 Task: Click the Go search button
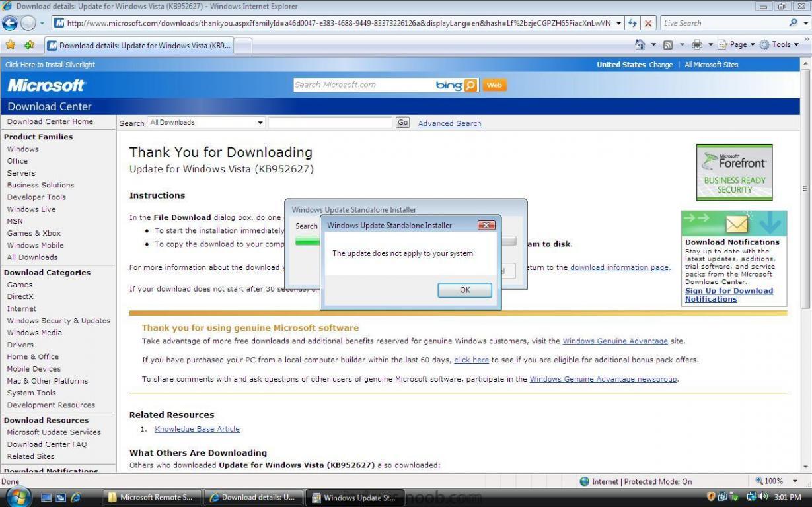click(402, 122)
